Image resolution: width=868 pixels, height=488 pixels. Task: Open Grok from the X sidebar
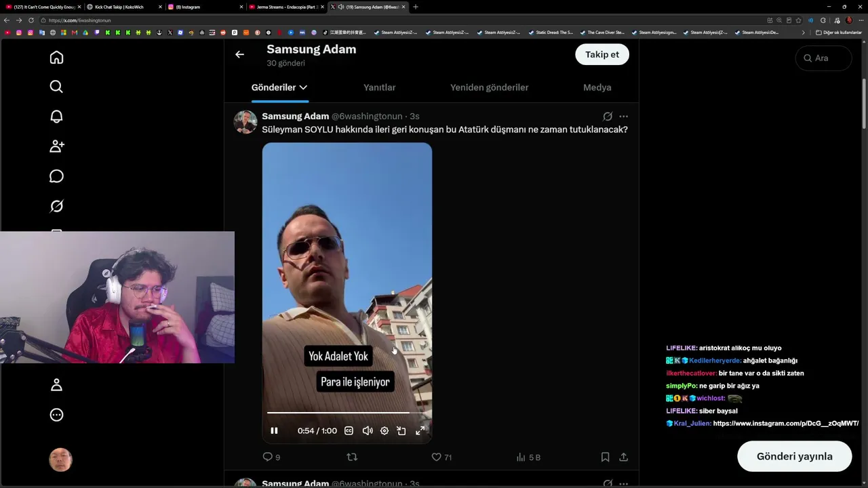tap(56, 206)
